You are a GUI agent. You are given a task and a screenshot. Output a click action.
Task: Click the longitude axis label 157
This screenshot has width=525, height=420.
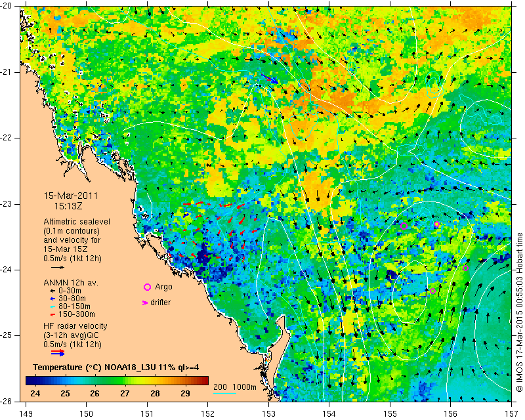pyautogui.click(x=512, y=414)
